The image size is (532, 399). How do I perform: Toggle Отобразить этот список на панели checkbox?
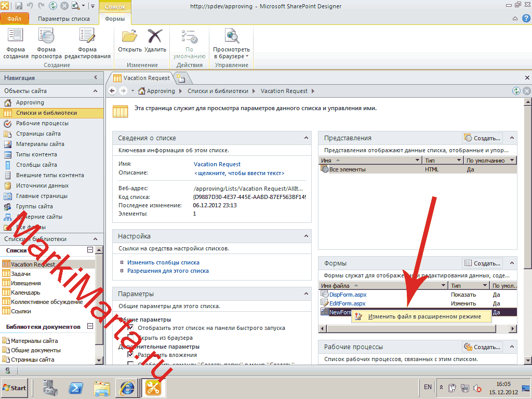[x=130, y=328]
